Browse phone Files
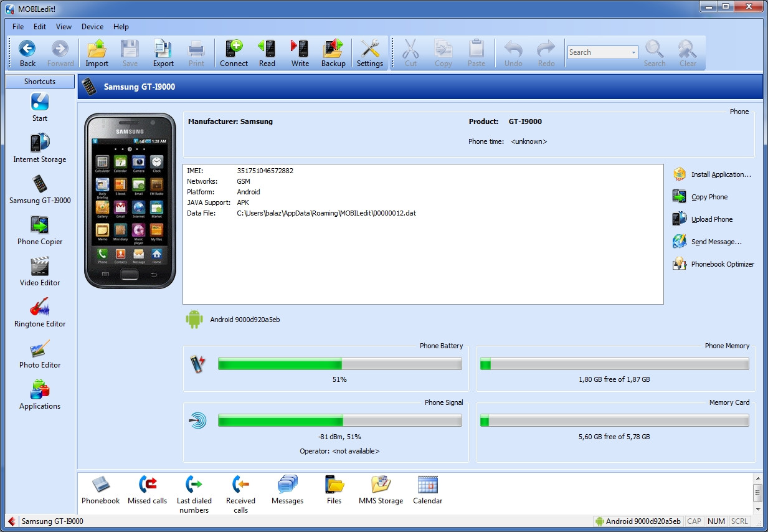Screen dimensions: 768x532 [334, 490]
